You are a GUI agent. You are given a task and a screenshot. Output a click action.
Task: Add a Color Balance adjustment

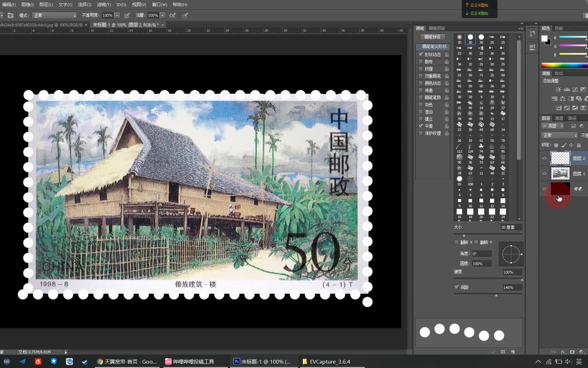(x=562, y=99)
